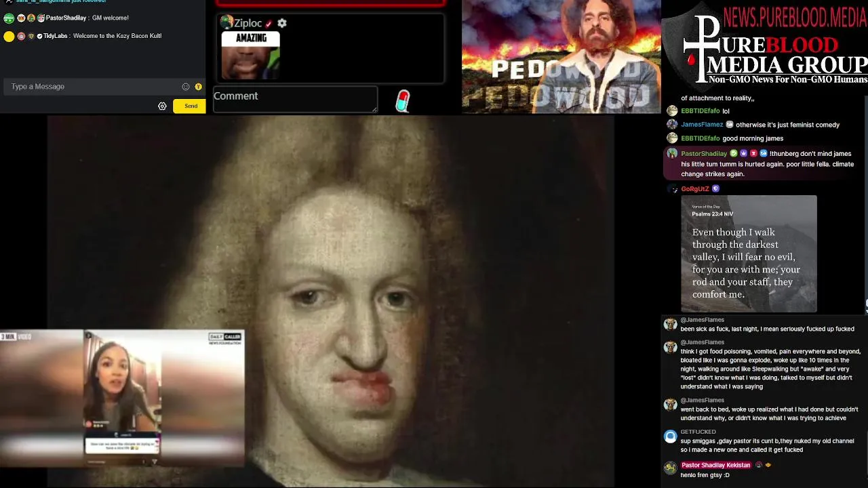
Task: Click the yellow coin icon in message box
Action: click(x=198, y=87)
